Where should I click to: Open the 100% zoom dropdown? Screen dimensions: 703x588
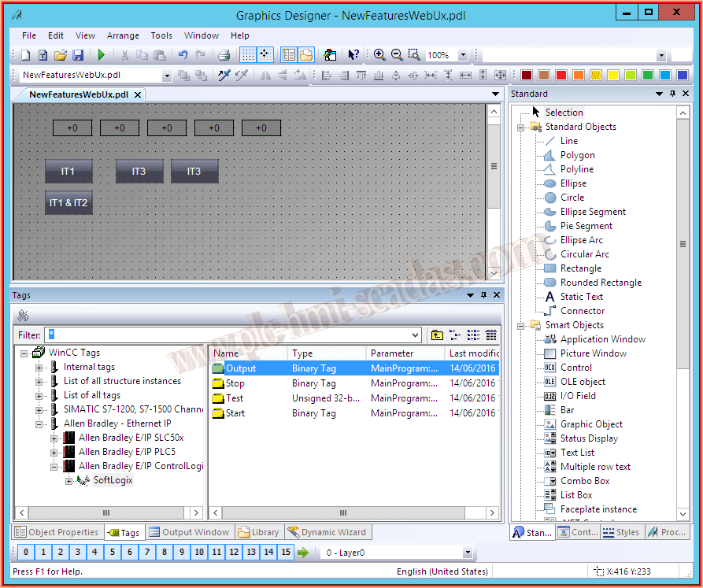click(462, 55)
